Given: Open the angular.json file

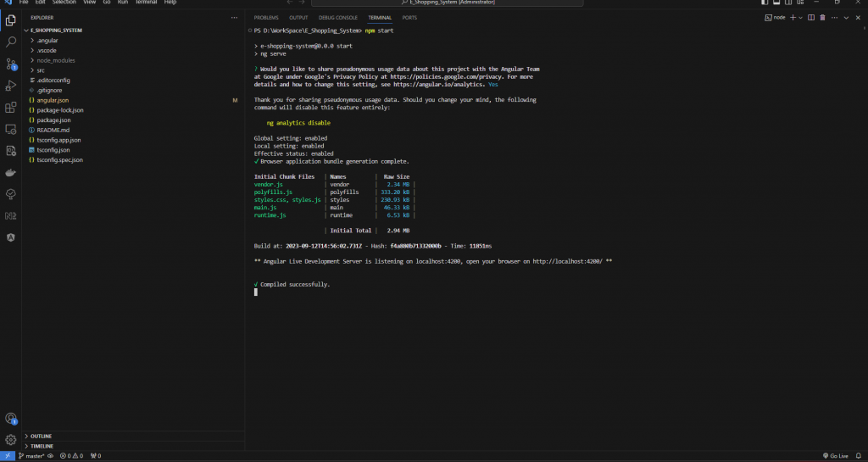Looking at the screenshot, I should click(133, 100).
